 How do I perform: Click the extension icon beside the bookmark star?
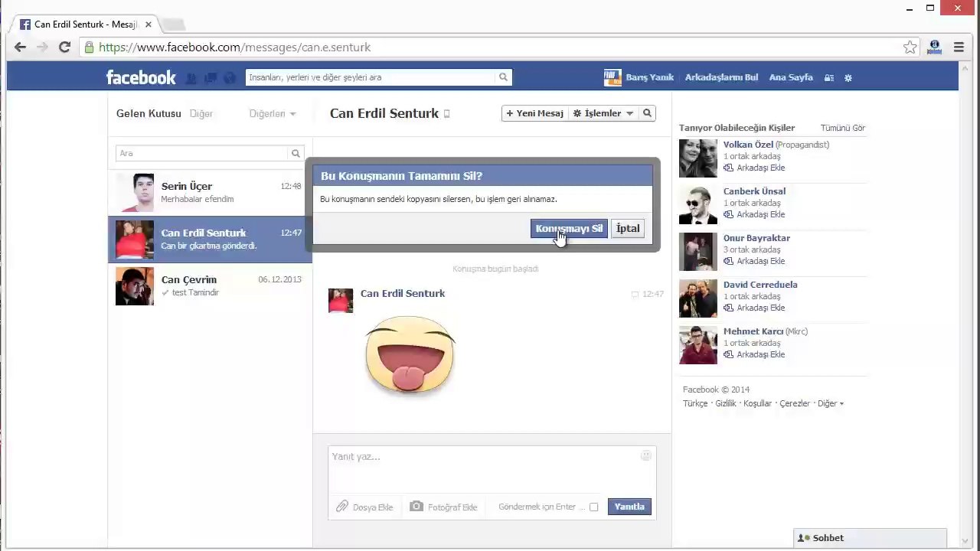point(934,47)
